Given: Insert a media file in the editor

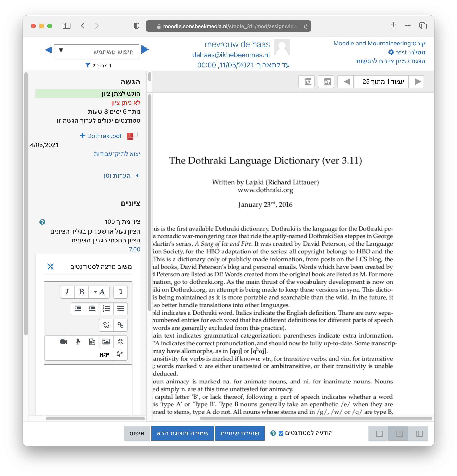Looking at the screenshot, I should [x=92, y=342].
